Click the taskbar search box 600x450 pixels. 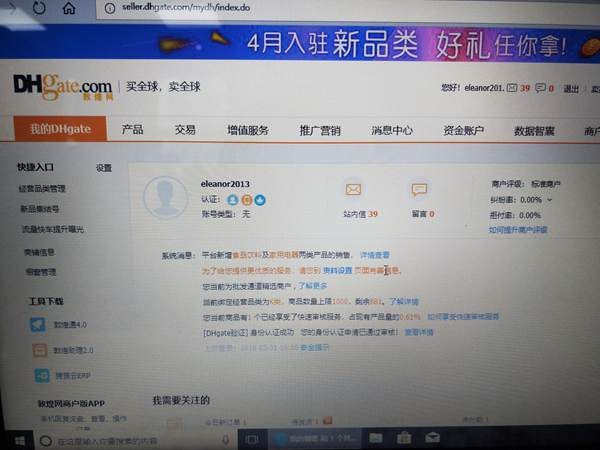tap(136, 441)
